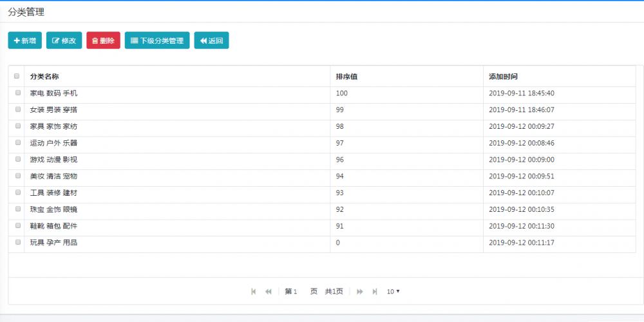Check the box for 游戏 动漫 影视

tap(18, 159)
